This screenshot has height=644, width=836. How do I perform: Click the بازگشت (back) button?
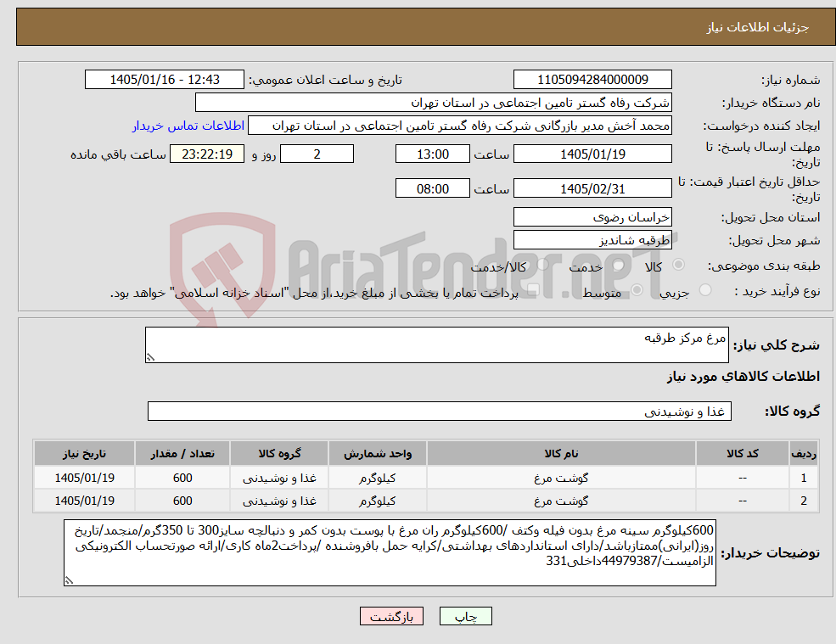pos(391,616)
